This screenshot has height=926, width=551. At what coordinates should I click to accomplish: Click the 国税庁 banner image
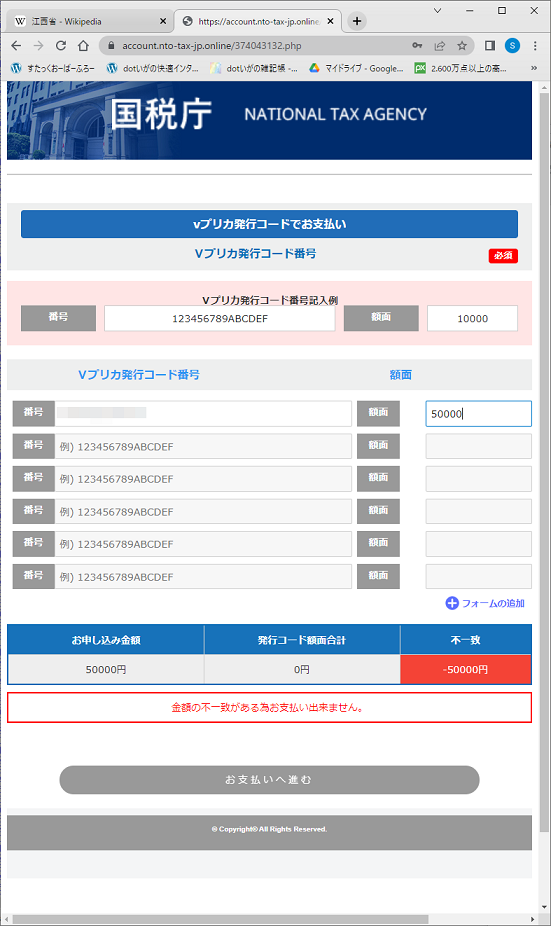click(269, 120)
